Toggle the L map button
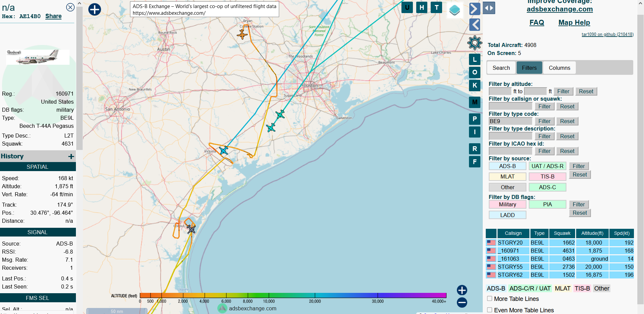 pyautogui.click(x=475, y=60)
